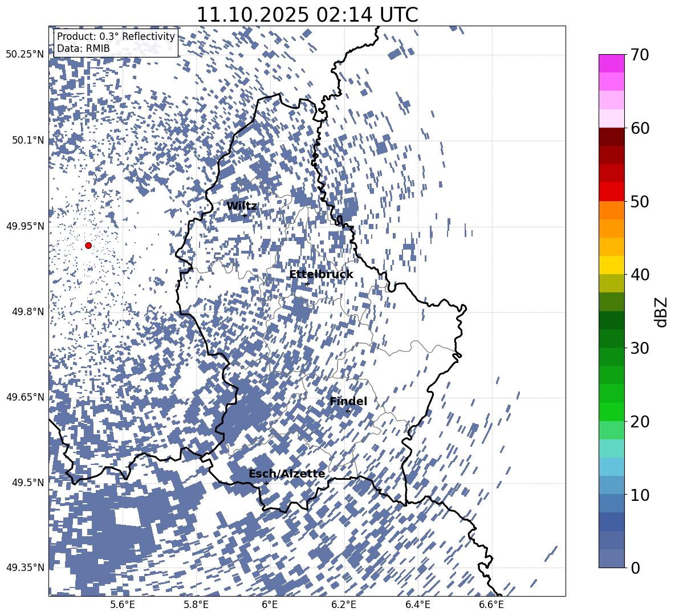675x616 pixels.
Task: Click the 5.8°E longitude label
Action: 196,605
